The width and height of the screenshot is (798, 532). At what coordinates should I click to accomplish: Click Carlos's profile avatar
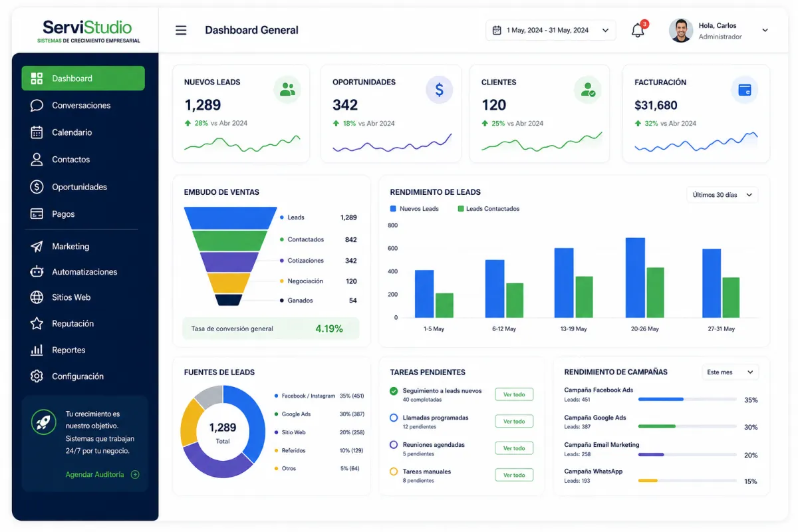681,30
